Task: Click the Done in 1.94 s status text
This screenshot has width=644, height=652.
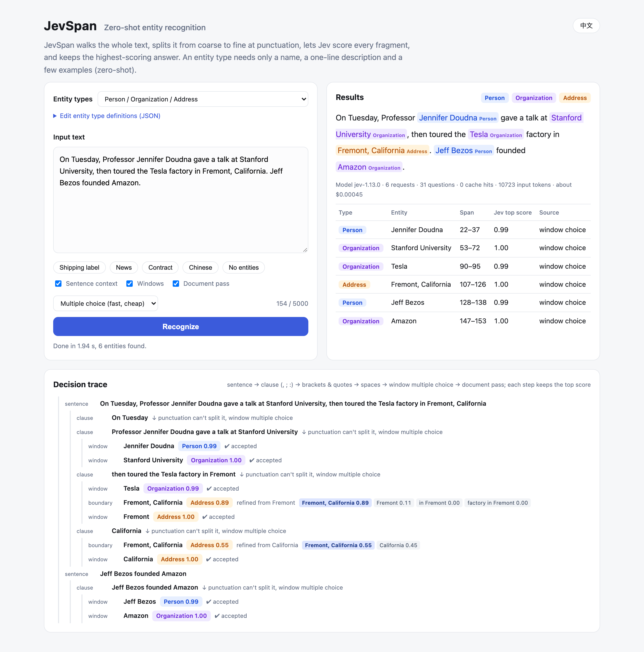Action: point(100,346)
